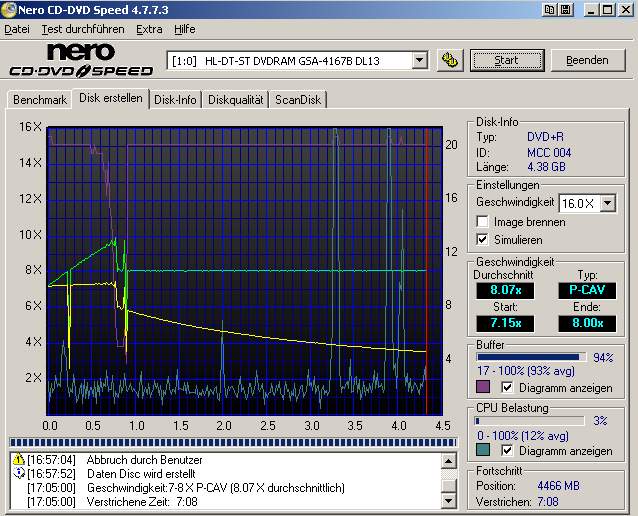Uncheck the Simulieren checkbox
The image size is (638, 516).
pos(482,239)
